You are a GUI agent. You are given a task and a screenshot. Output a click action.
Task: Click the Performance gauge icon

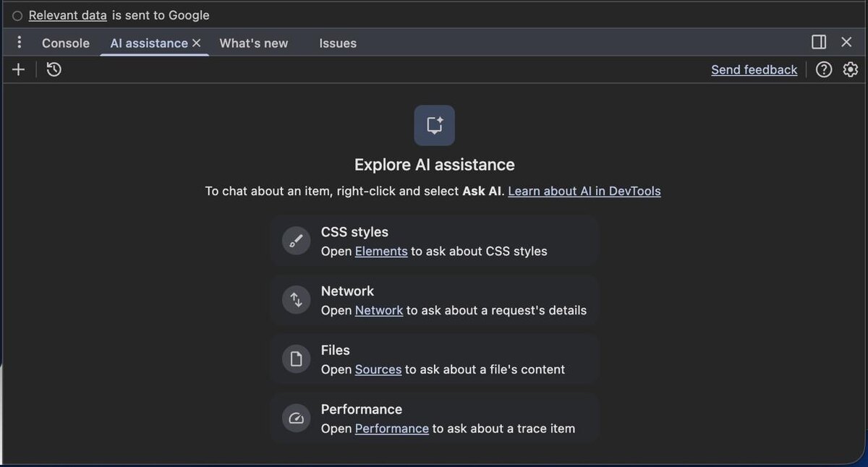coord(296,418)
